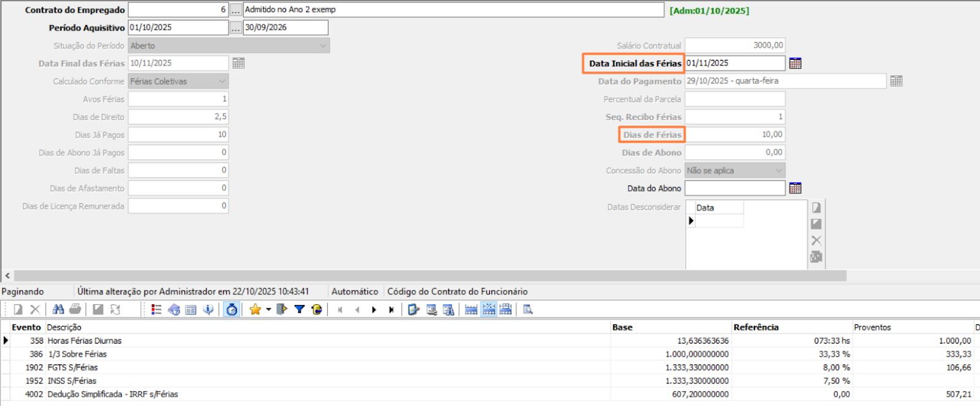This screenshot has height=406, width=980.
Task: Click lookup button beside Período Aquisitivo start date
Action: [x=235, y=28]
